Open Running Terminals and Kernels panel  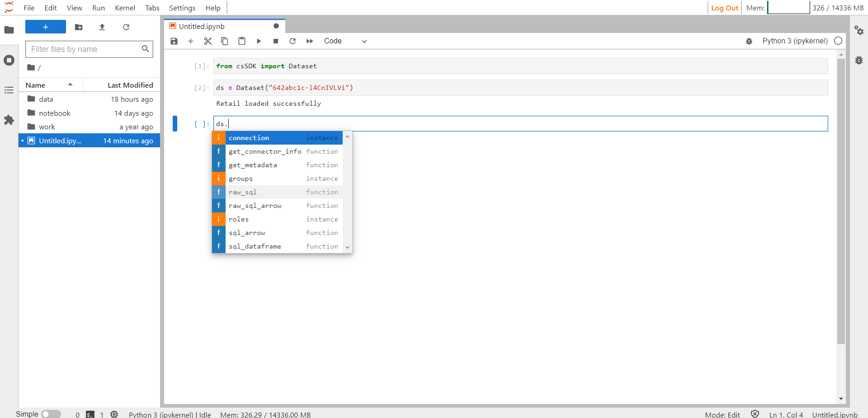coord(9,60)
